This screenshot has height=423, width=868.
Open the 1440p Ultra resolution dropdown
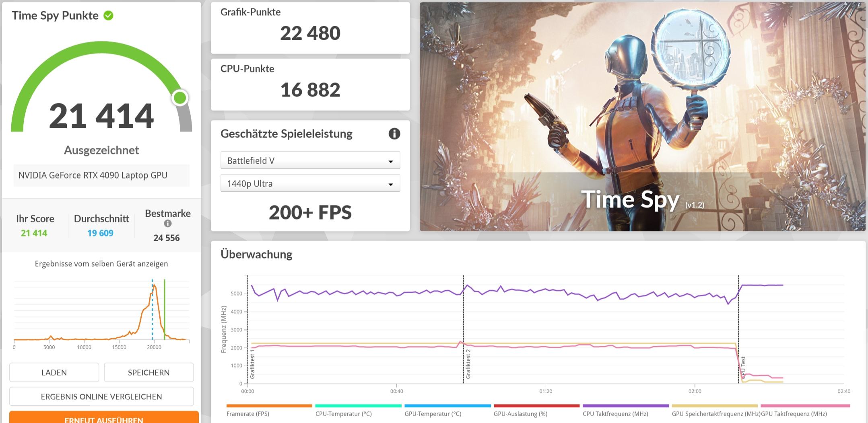[x=310, y=183]
